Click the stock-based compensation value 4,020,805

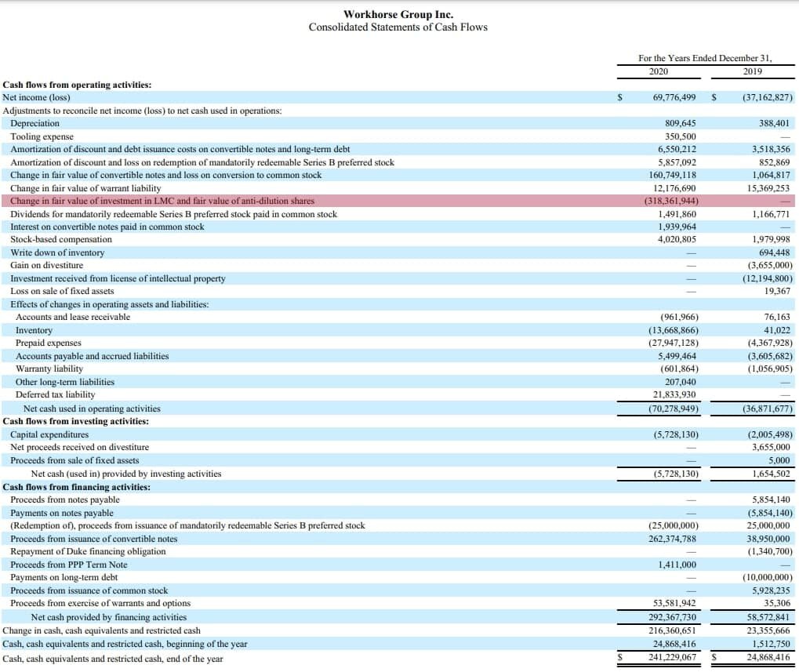tap(677, 239)
